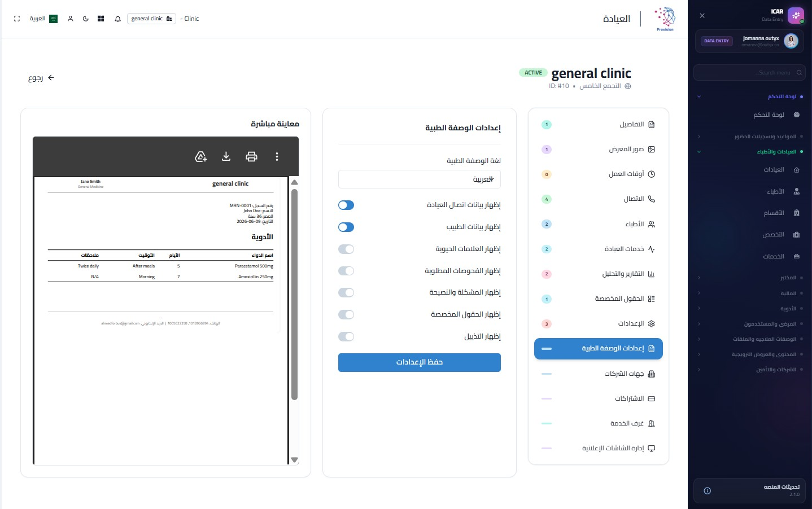Open the jomanna outyx user avatar
This screenshot has height=509, width=812.
click(x=791, y=41)
